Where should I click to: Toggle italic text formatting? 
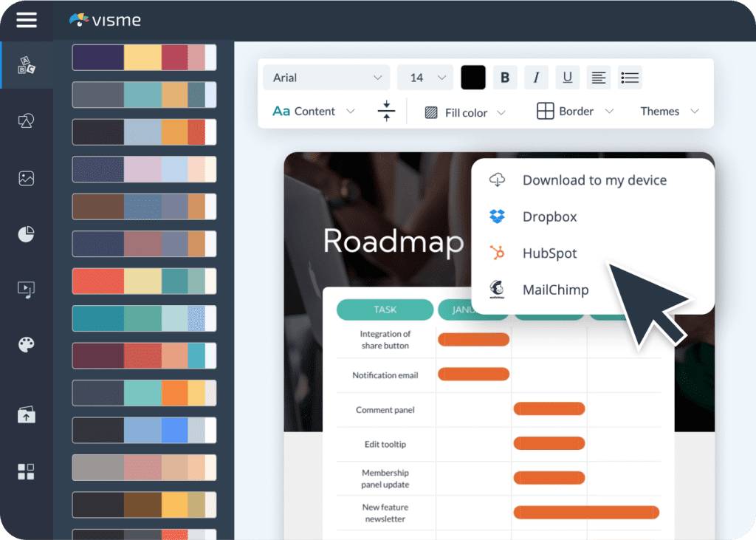pos(536,77)
